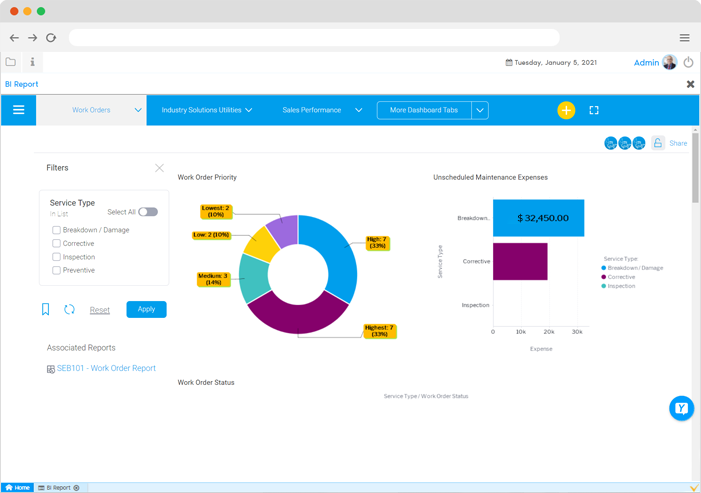This screenshot has width=701, height=493.
Task: Click the power logout icon
Action: [688, 62]
